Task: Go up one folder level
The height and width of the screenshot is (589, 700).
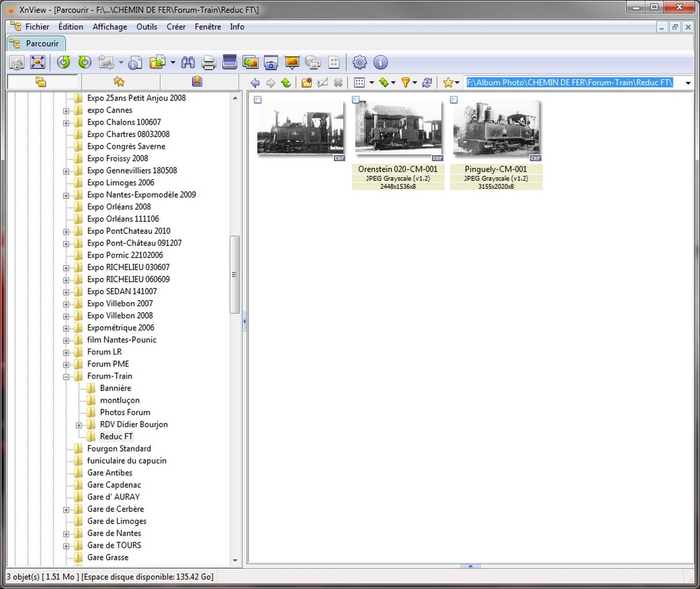Action: (286, 82)
